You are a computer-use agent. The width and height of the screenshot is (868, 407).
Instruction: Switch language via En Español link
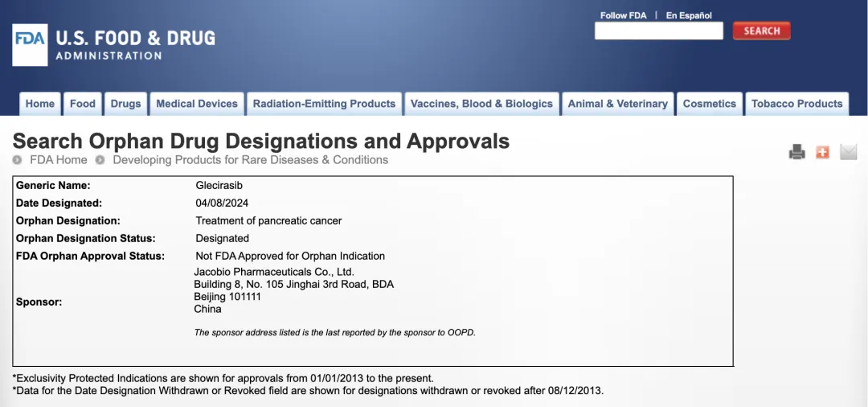click(689, 15)
